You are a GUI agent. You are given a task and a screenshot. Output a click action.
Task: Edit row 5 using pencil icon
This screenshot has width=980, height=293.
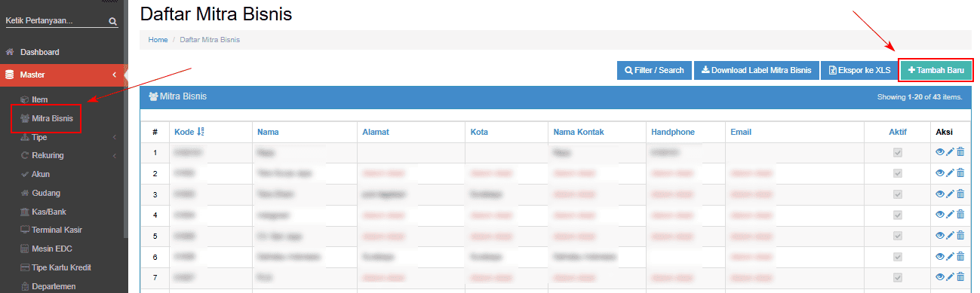[x=951, y=236]
